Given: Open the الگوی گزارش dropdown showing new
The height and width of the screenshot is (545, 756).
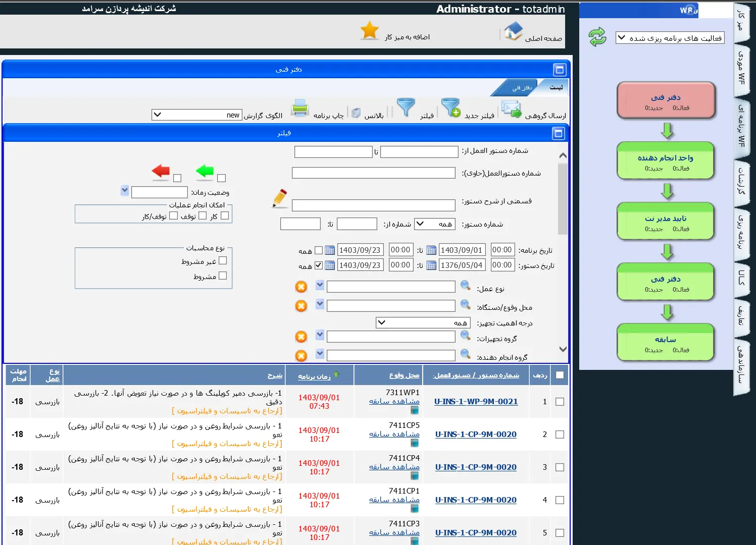Looking at the screenshot, I should (x=197, y=115).
